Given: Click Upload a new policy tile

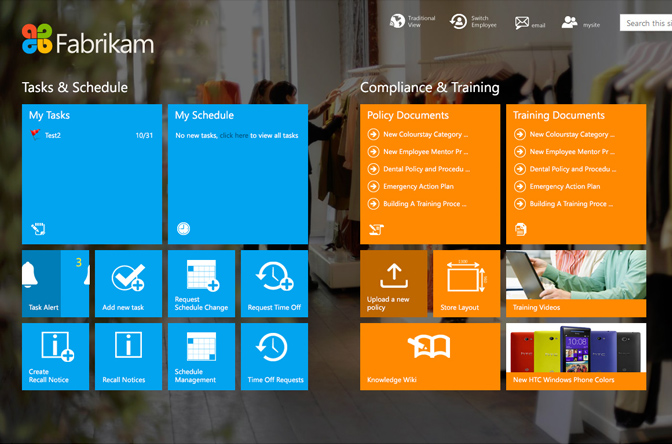Looking at the screenshot, I should (x=393, y=283).
